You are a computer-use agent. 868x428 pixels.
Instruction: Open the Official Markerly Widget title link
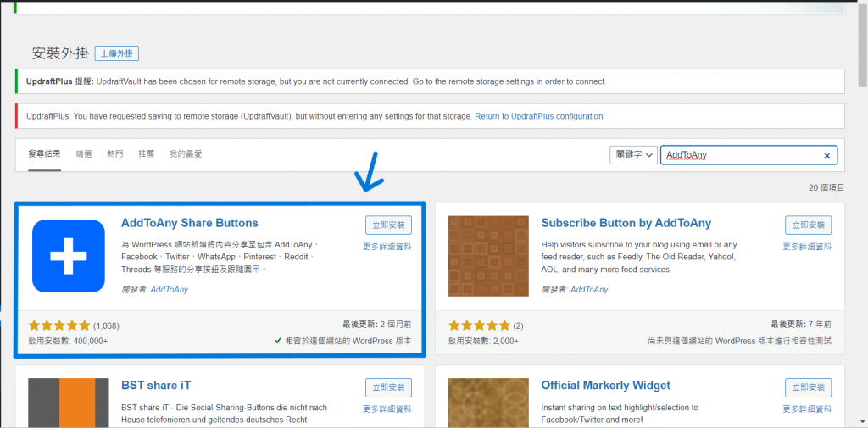[x=605, y=386]
